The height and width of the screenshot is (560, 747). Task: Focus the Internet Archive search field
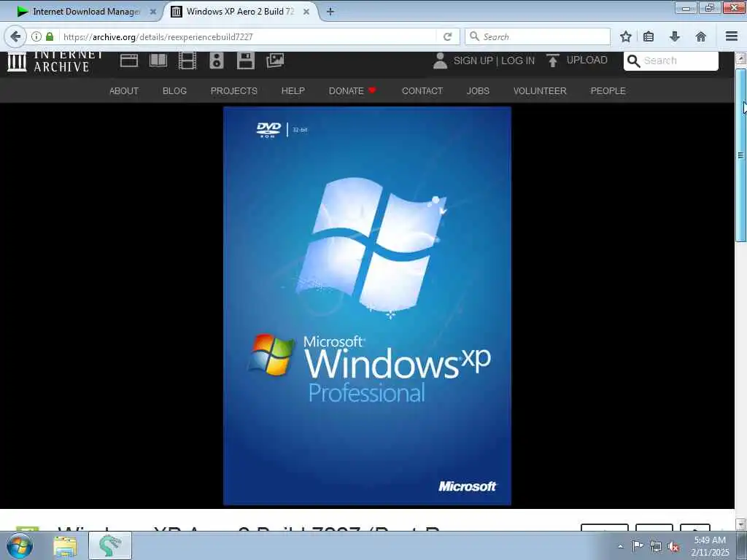[671, 61]
